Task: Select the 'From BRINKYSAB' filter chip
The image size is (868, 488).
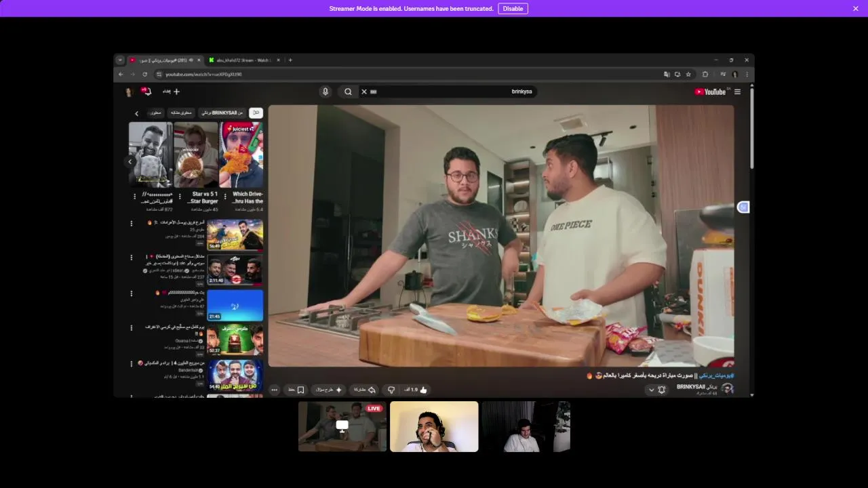Action: coord(222,113)
